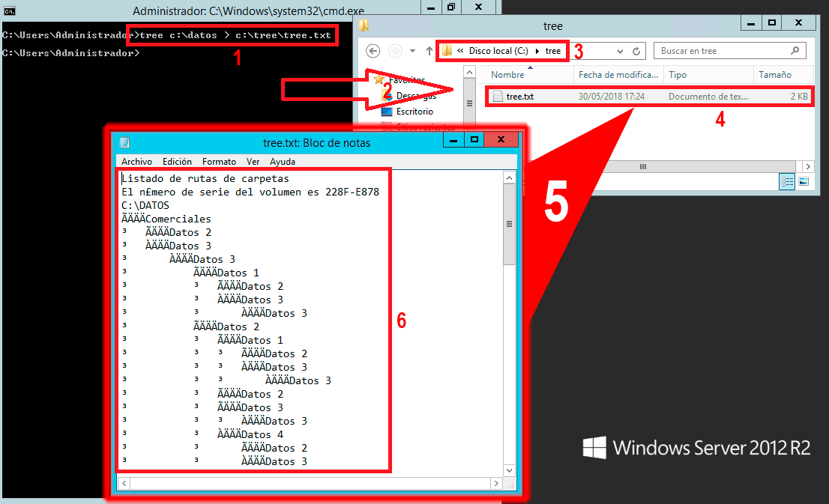Open the Archivo menu in Notepad
This screenshot has height=504, width=829.
coord(136,161)
